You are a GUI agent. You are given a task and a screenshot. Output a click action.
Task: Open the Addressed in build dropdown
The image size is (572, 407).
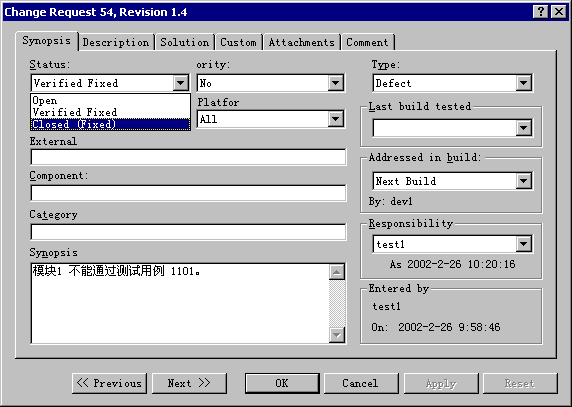click(452, 181)
